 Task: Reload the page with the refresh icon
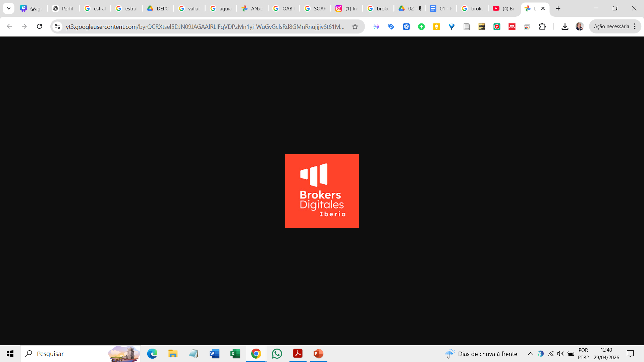[x=39, y=26]
